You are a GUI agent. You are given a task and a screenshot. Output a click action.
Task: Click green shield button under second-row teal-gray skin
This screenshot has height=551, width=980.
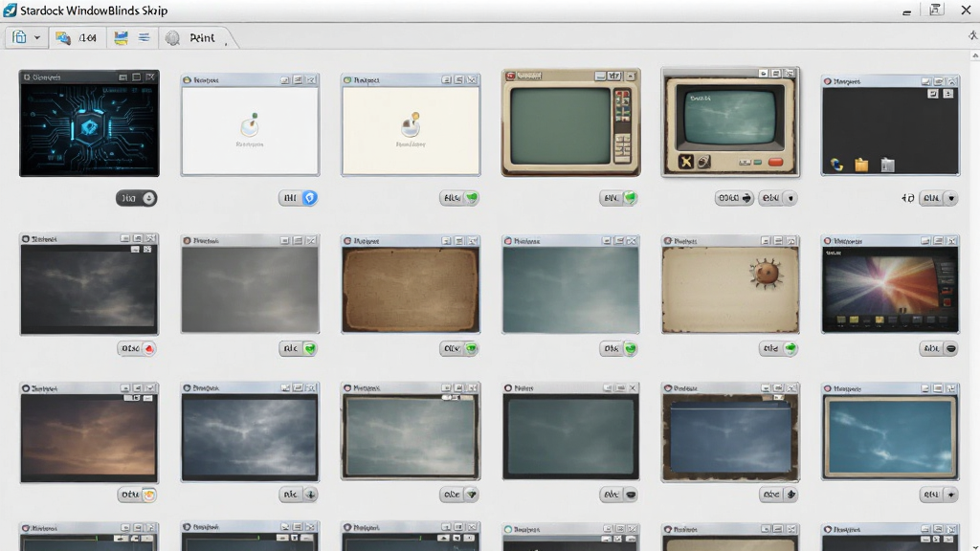(x=619, y=348)
